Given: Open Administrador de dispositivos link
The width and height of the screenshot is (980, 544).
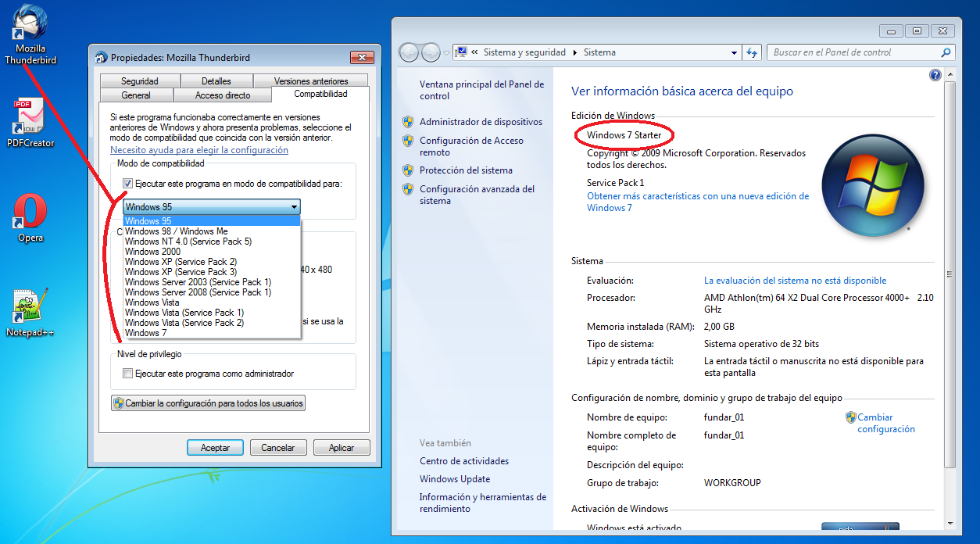Looking at the screenshot, I should click(481, 122).
